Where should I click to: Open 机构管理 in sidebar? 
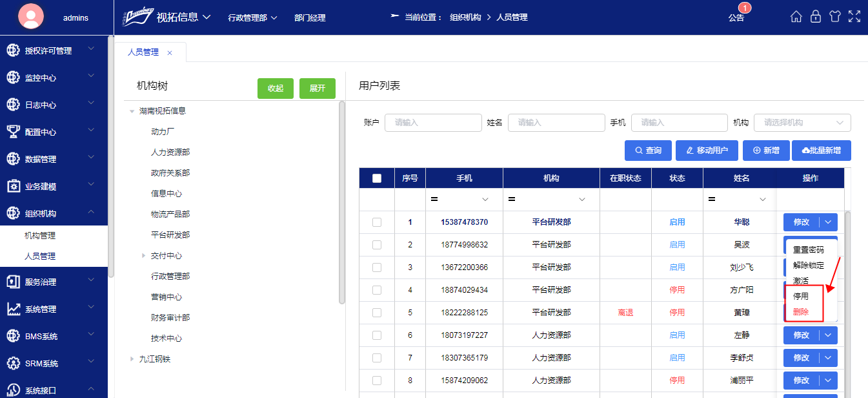click(x=54, y=236)
